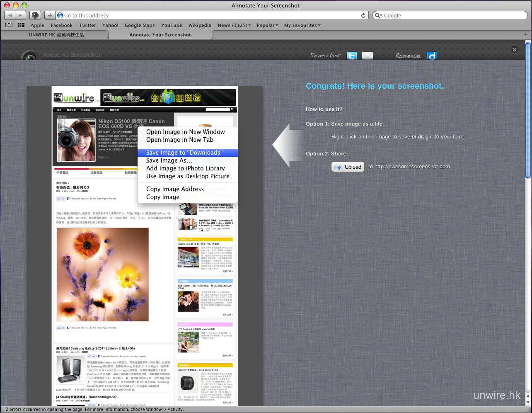Open the Wikipedia bookmark link
532x413 pixels.
[200, 25]
